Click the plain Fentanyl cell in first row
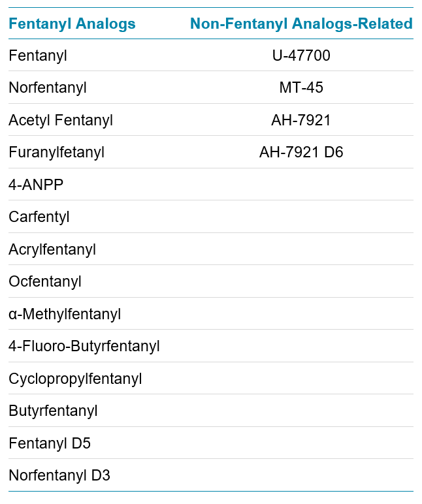Screen dimensions: 422x504 (38, 56)
